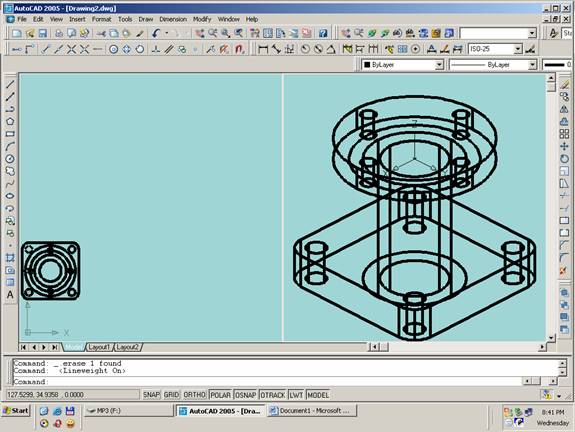Click the Linear Dimension icon
This screenshot has height=432, width=575.
(x=263, y=49)
